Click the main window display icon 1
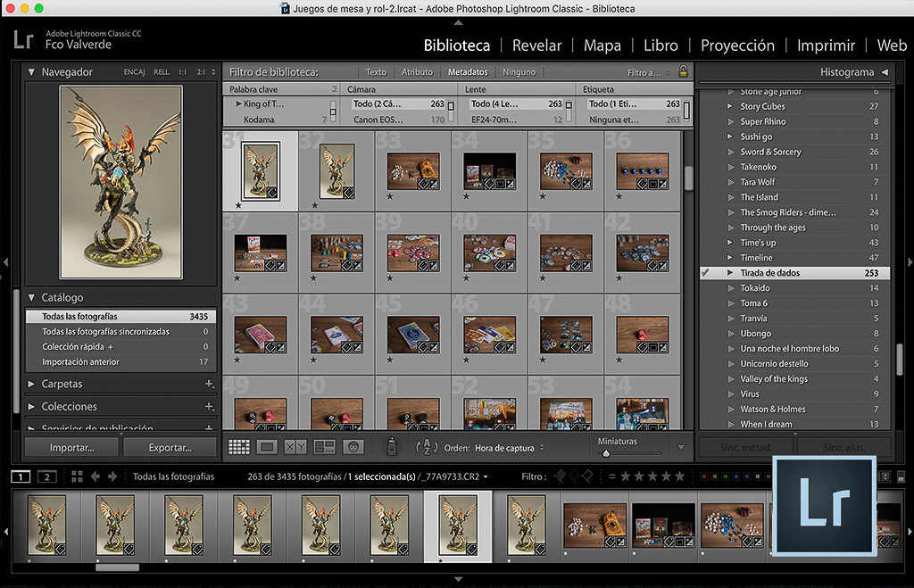 click(x=21, y=476)
